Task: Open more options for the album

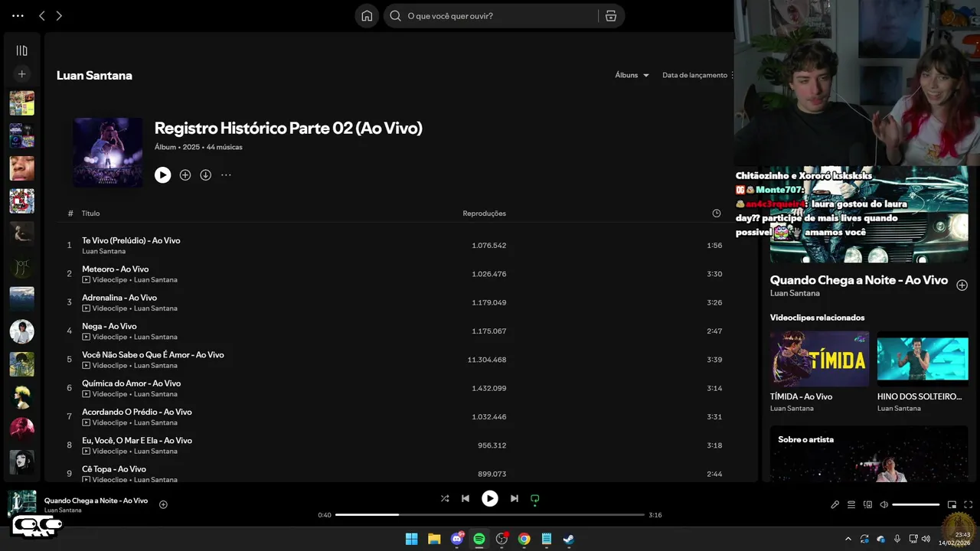Action: (x=226, y=175)
